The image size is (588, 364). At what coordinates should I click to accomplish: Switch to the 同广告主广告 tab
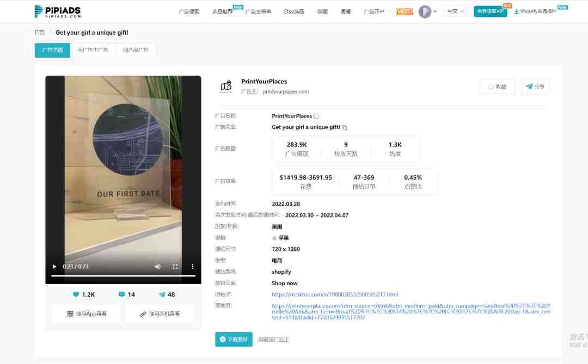(x=93, y=50)
